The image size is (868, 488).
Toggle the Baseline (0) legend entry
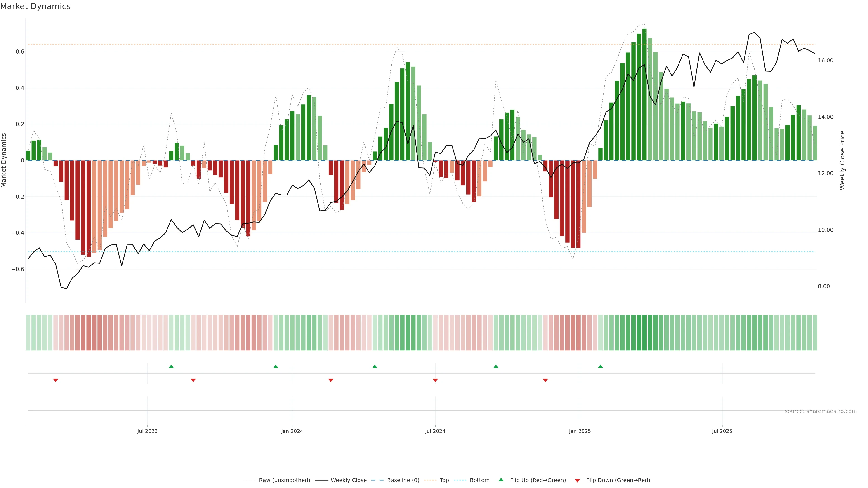click(403, 480)
